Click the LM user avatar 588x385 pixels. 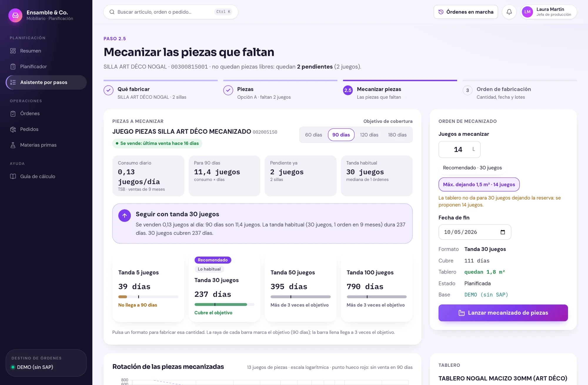click(527, 12)
